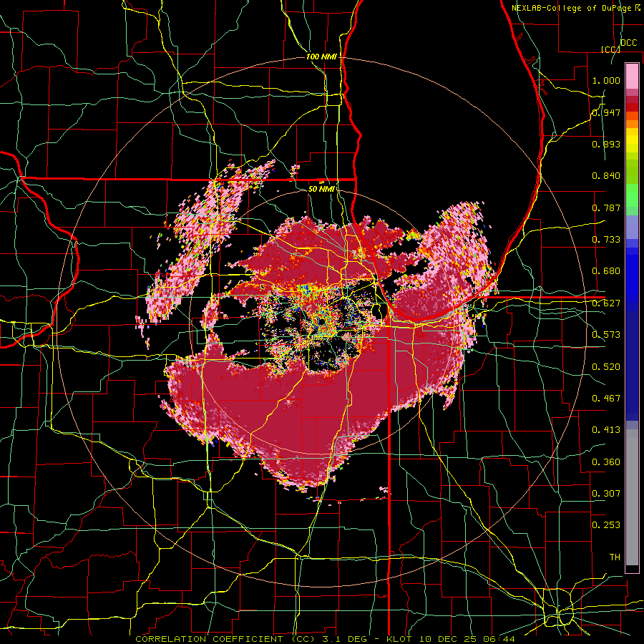This screenshot has width=644, height=644.
Task: Select the 0.413 scale value
Action: click(606, 430)
